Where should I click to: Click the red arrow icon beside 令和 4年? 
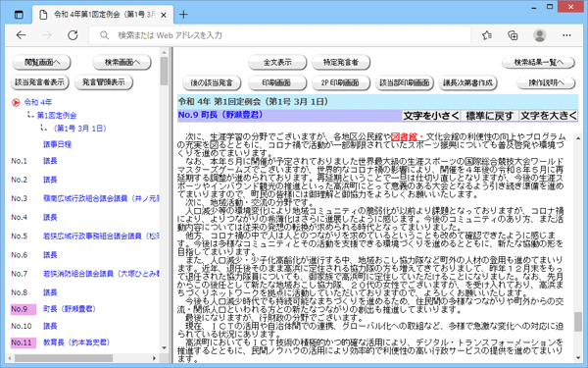tap(16, 102)
